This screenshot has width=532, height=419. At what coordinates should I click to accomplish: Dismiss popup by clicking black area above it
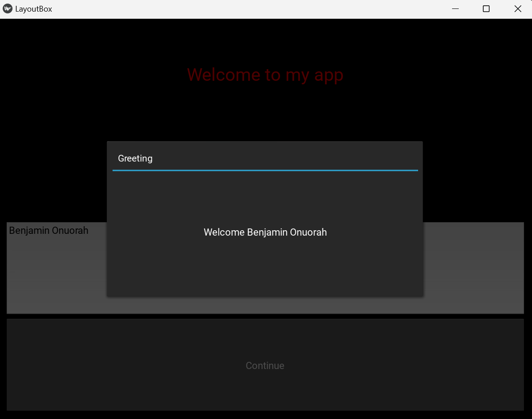265,116
